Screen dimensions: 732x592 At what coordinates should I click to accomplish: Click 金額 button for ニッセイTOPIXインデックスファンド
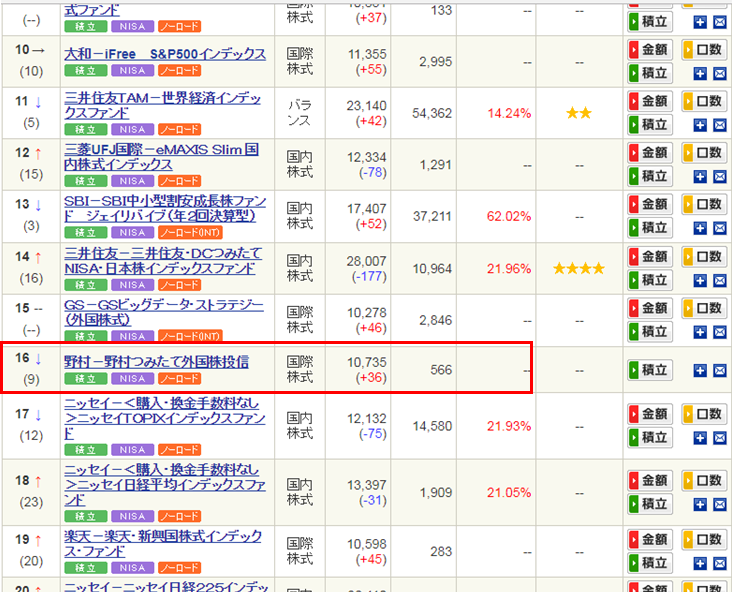coord(650,414)
